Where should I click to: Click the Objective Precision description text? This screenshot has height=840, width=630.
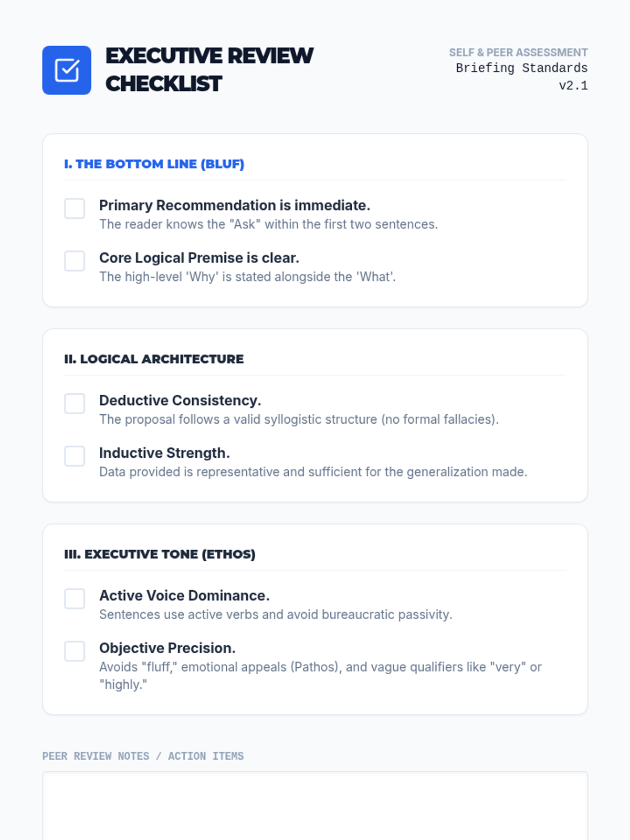coord(320,667)
